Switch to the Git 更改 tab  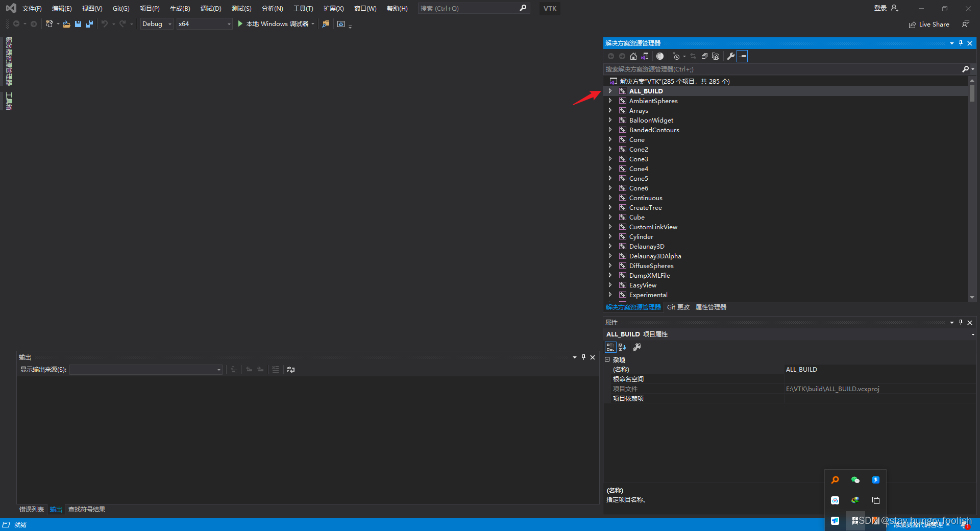click(x=678, y=307)
